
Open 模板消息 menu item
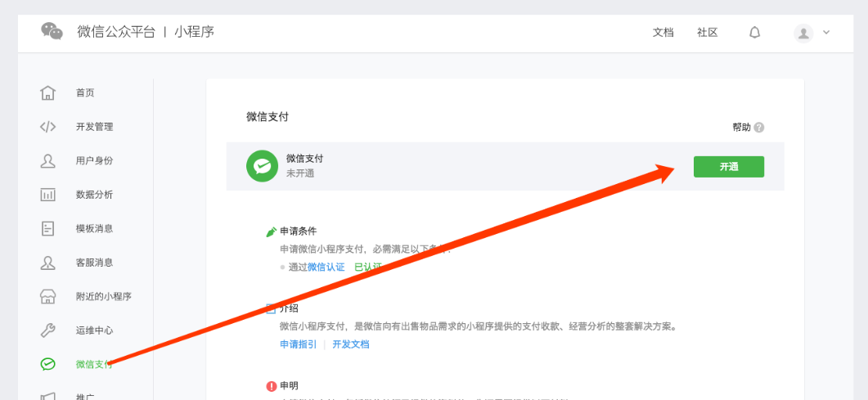[95, 228]
